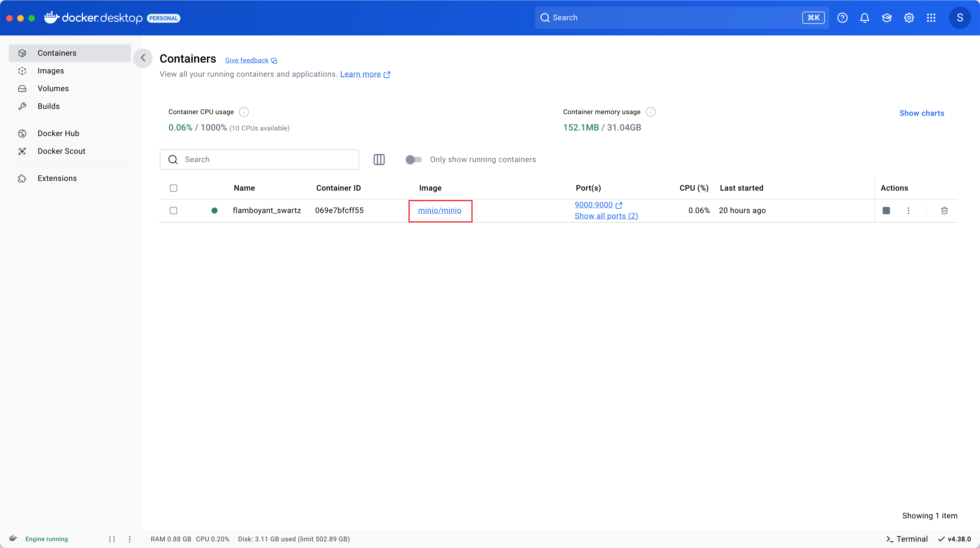Open the Learning center graduation cap icon
The width and height of the screenshot is (980, 548).
pos(887,18)
